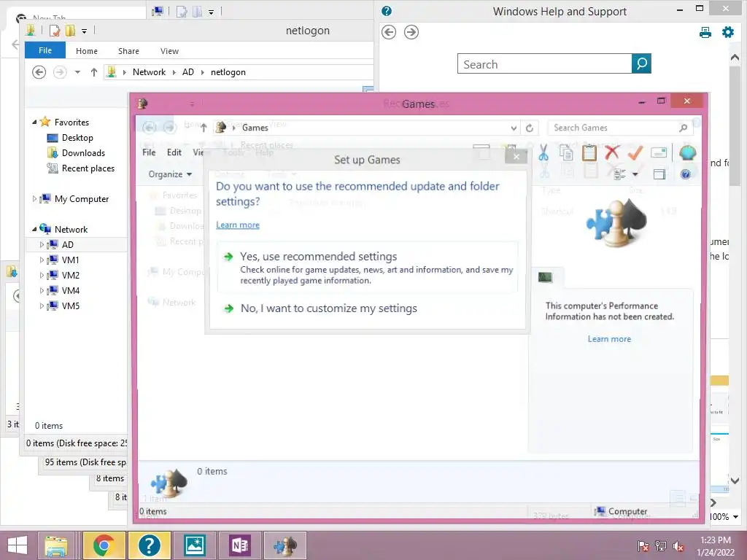Toggle the preview pane icon in Games toolbar

[x=659, y=174]
